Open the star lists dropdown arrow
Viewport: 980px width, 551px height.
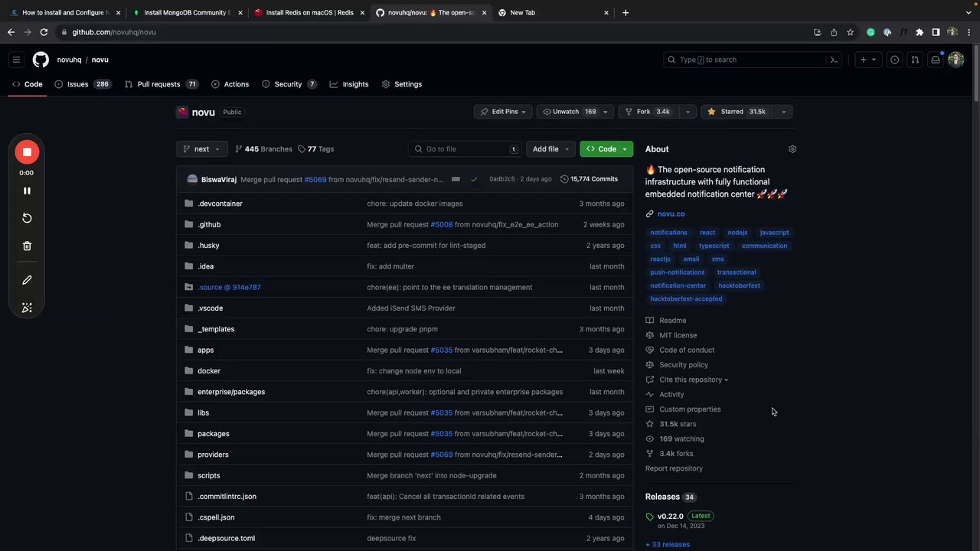[783, 112]
